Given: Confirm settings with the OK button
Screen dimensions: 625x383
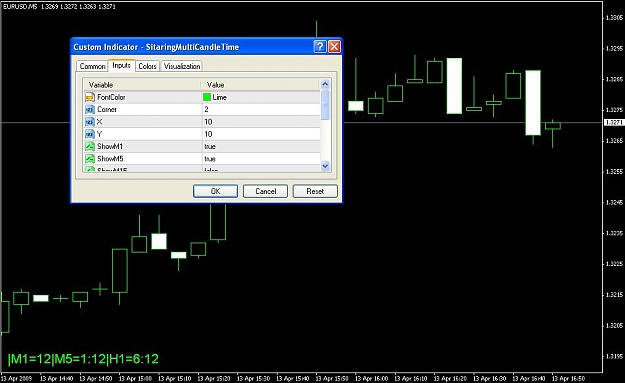Looking at the screenshot, I should (215, 191).
